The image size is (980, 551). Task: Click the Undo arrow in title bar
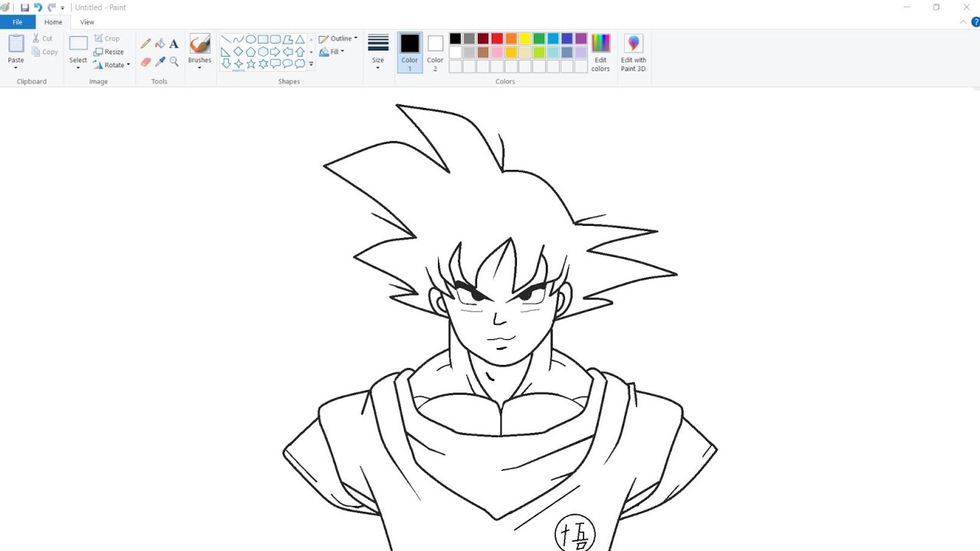point(38,8)
